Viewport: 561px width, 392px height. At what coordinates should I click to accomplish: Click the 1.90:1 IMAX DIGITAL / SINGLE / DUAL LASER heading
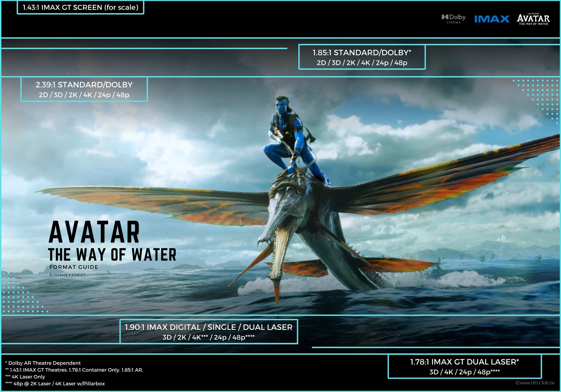click(x=209, y=327)
